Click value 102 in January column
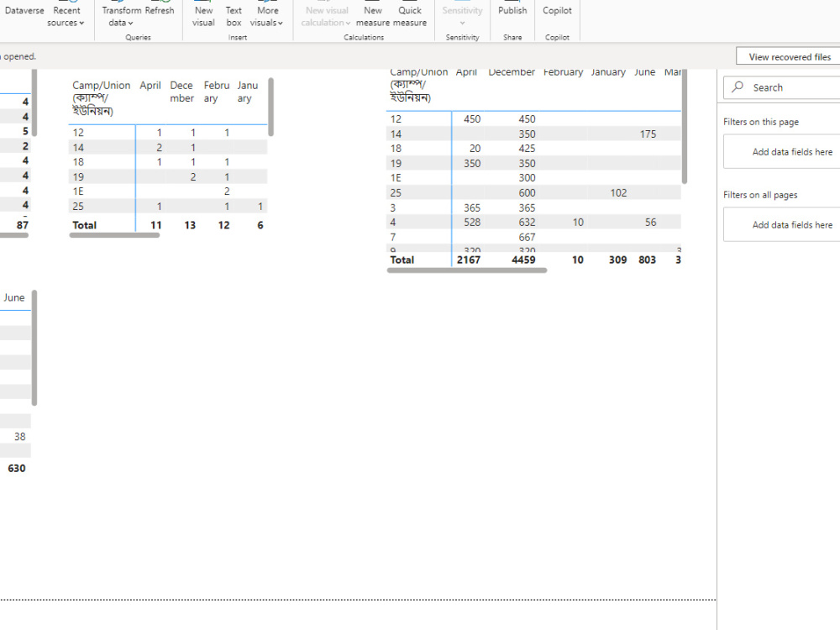 click(x=618, y=193)
